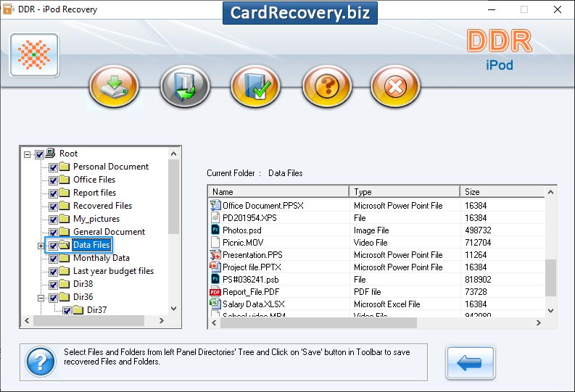
Task: Click the orange X exit toolbar icon
Action: click(395, 86)
